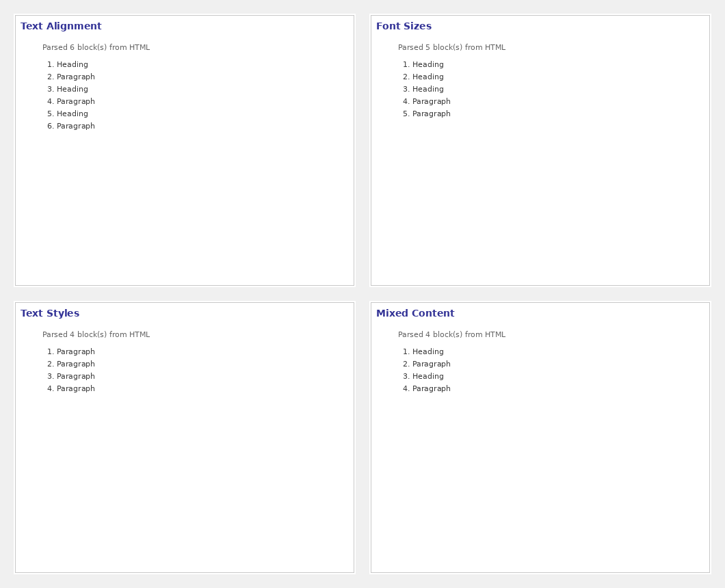Click the Text Alignment panel title
The image size is (725, 588).
[61, 27]
